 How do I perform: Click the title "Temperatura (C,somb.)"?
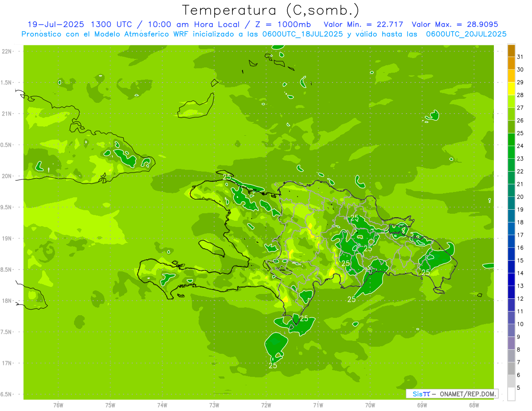coord(271,10)
